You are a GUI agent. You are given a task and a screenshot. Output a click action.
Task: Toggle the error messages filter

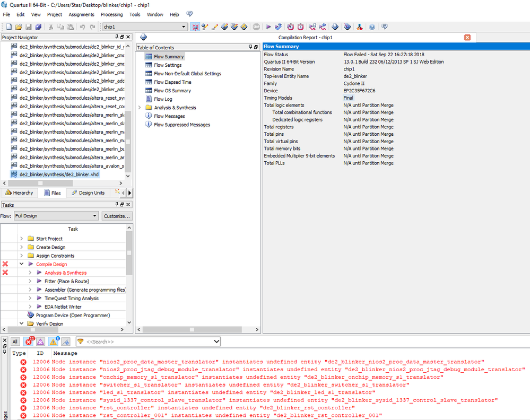tap(29, 342)
